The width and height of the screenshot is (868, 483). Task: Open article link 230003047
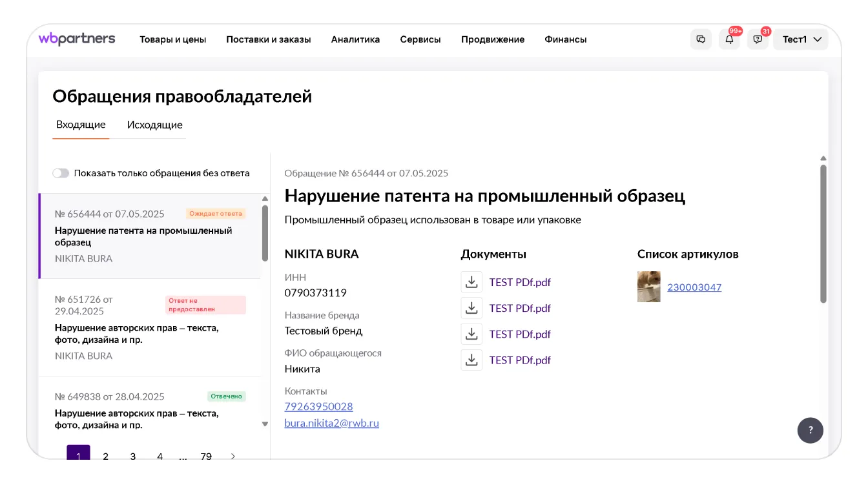click(694, 287)
